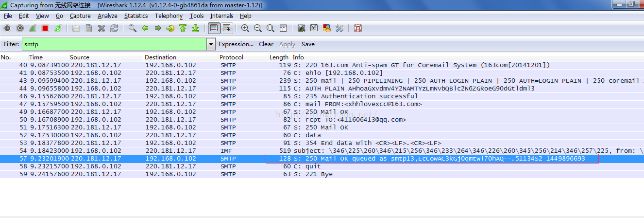The width and height of the screenshot is (644, 218).
Task: Select packet 52 data command row
Action: point(322,135)
